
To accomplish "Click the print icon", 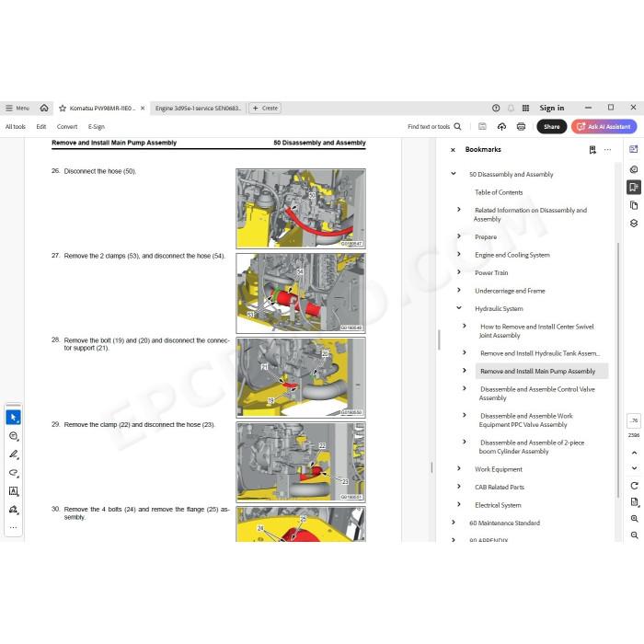I will point(521,127).
